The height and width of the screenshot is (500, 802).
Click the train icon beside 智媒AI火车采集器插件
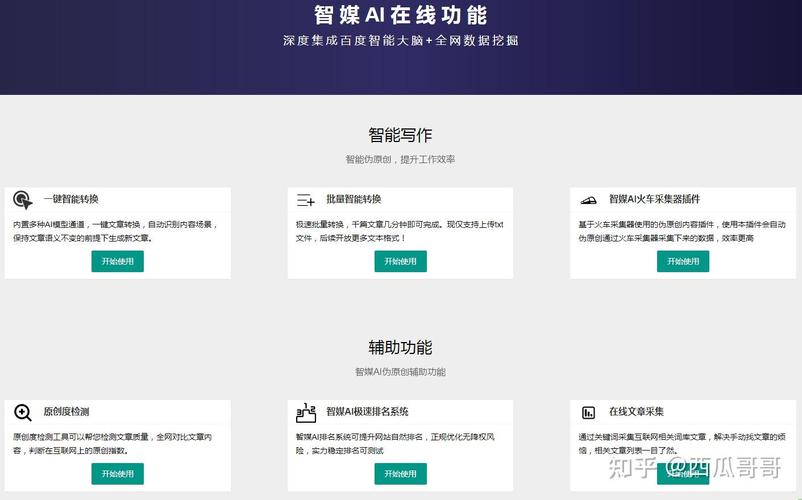[x=588, y=200]
